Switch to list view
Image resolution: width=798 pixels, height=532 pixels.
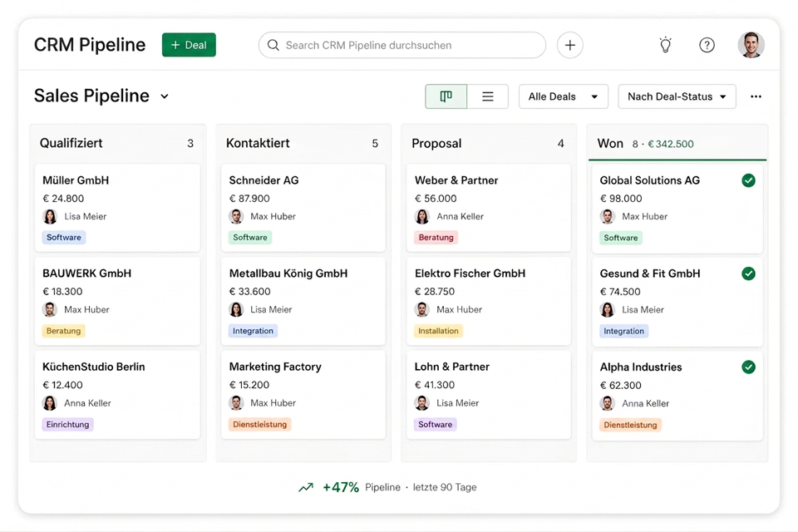(x=488, y=96)
